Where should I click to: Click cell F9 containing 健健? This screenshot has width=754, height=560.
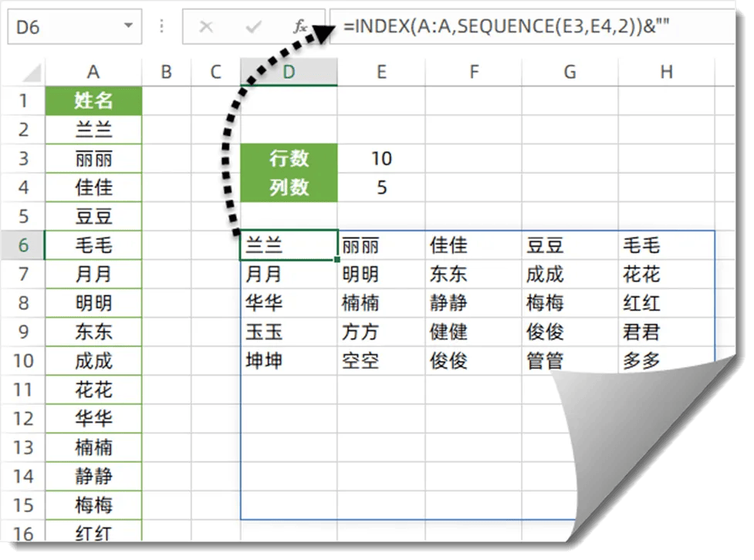click(474, 332)
